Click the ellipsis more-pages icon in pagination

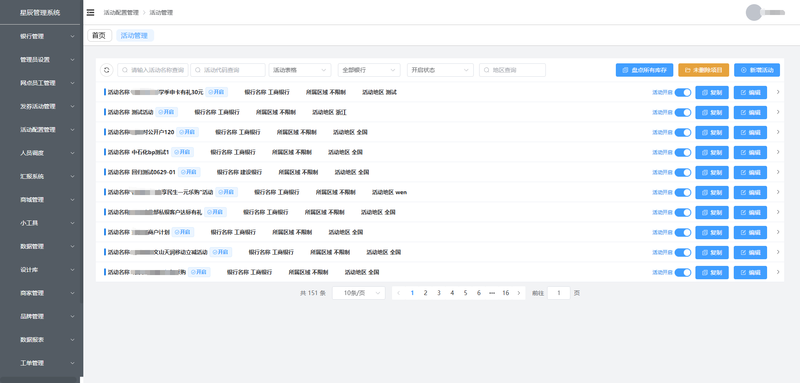pos(492,293)
